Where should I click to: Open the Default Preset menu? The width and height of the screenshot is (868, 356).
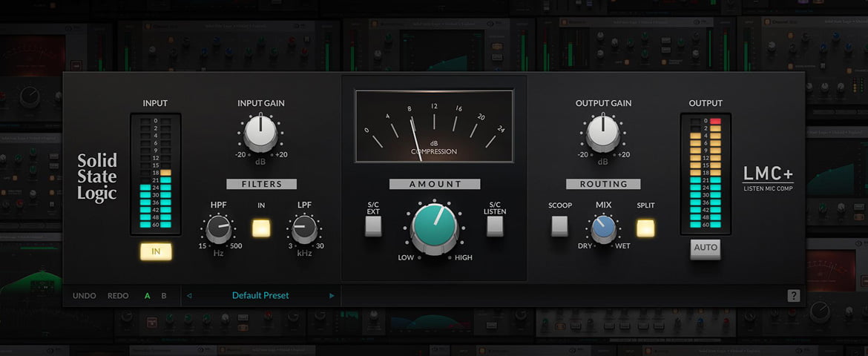(x=260, y=296)
